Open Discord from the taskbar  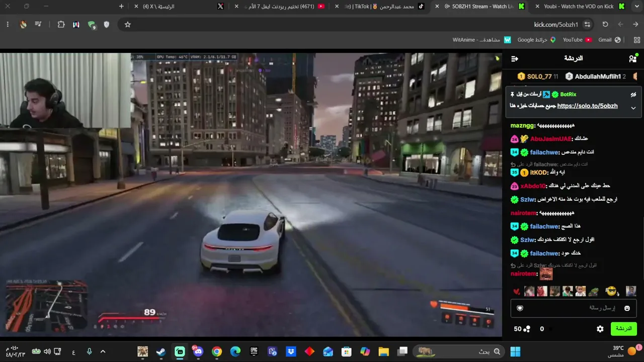[x=198, y=351]
